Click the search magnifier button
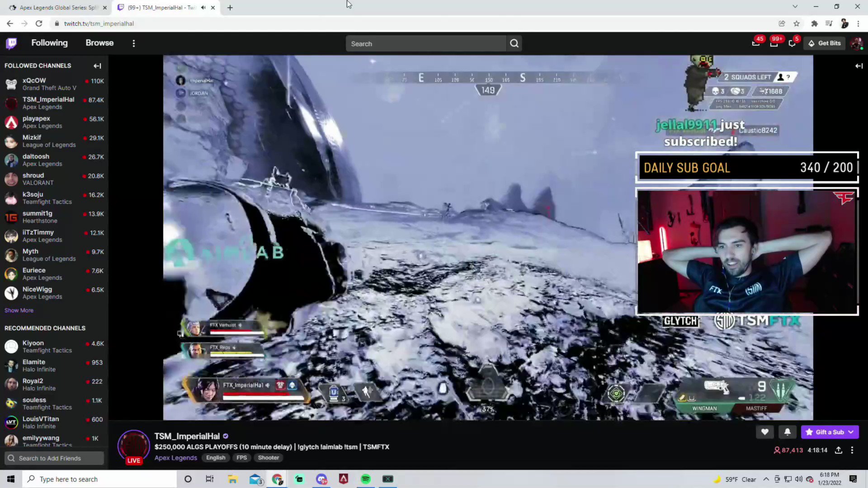 (514, 44)
